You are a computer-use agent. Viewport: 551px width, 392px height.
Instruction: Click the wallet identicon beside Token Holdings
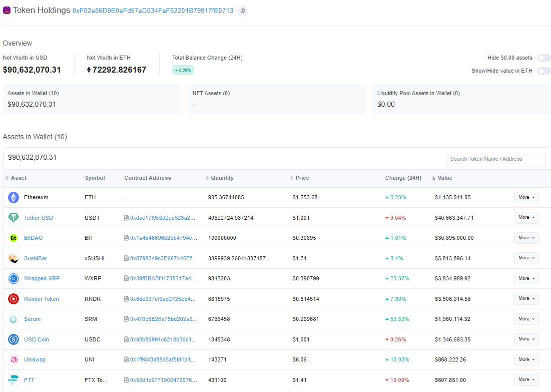point(7,10)
